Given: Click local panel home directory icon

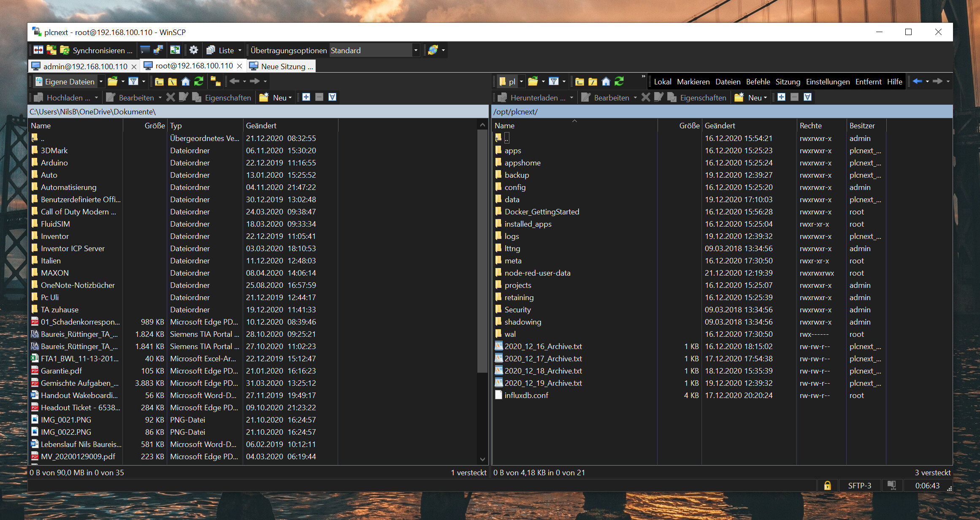Looking at the screenshot, I should (x=185, y=81).
